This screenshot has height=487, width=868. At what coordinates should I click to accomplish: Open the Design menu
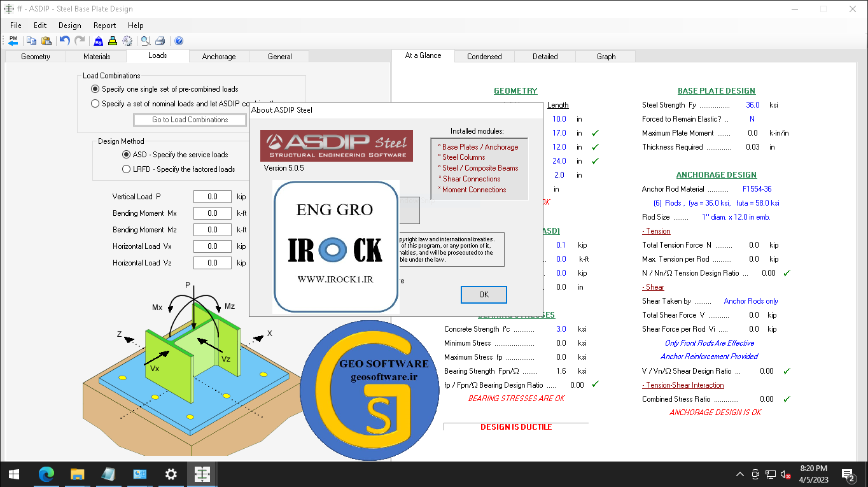(x=70, y=25)
